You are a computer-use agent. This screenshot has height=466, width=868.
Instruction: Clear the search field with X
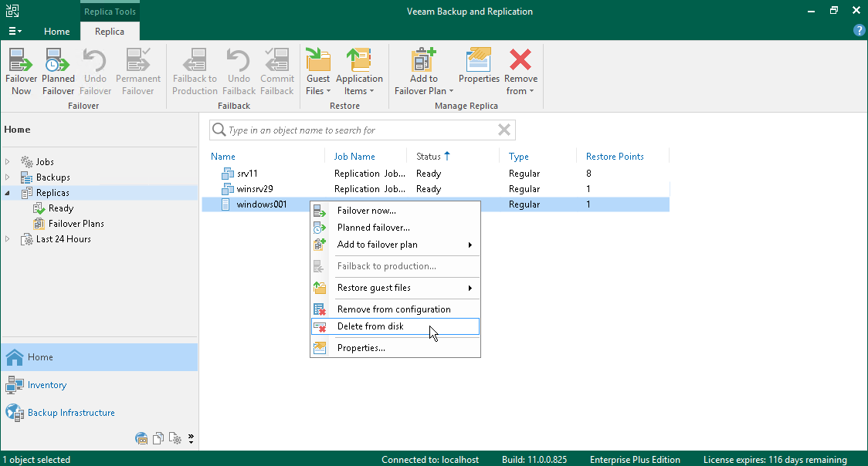(x=504, y=130)
